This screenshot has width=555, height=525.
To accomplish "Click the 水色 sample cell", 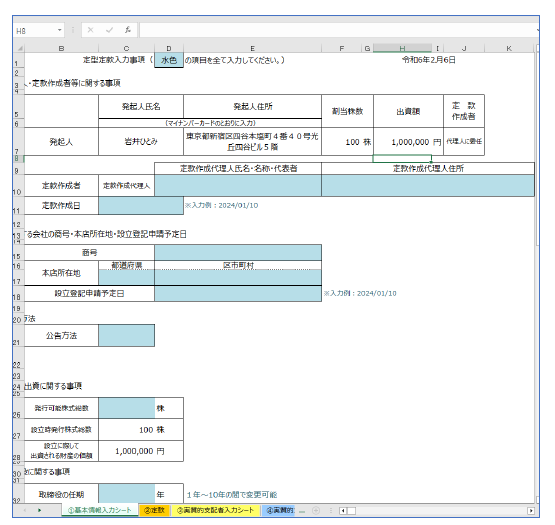I will coord(169,60).
